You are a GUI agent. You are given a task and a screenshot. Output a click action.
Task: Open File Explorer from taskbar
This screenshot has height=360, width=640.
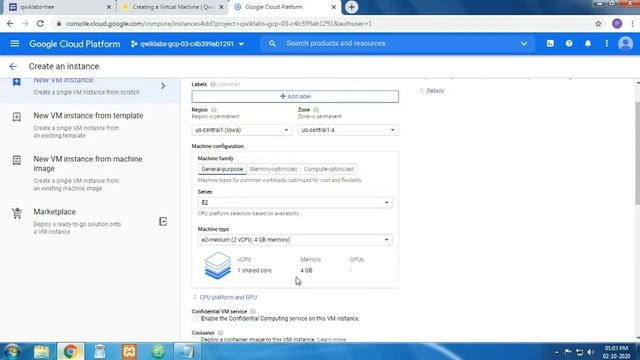click(41, 351)
